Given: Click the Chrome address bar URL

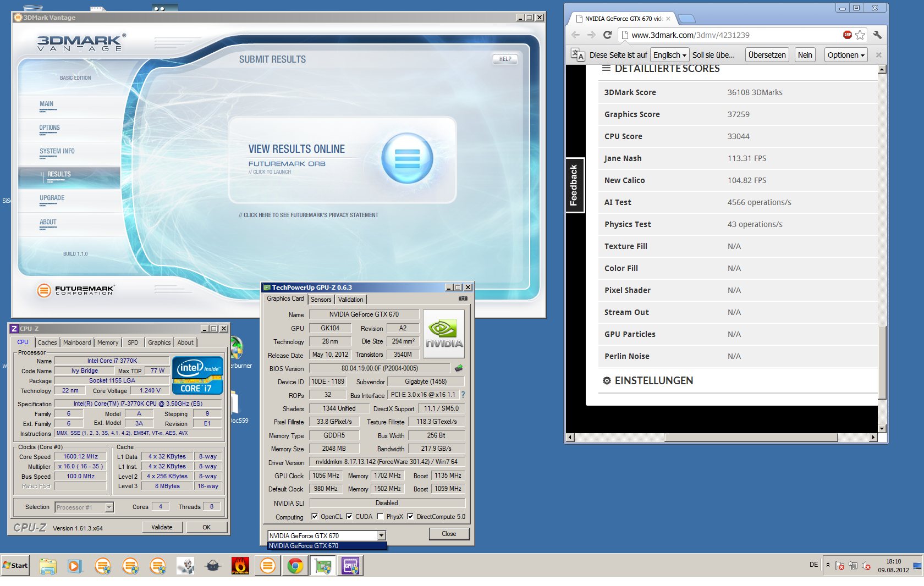Looking at the screenshot, I should coord(690,35).
